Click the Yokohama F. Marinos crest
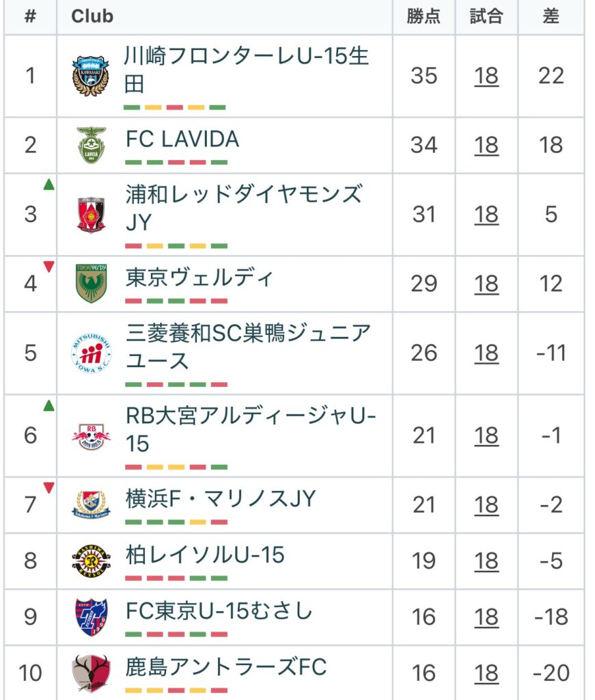This screenshot has width=595, height=700. pos(91,504)
